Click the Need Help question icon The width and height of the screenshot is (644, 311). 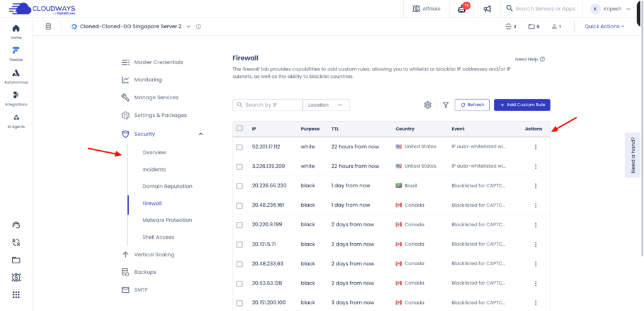(543, 59)
